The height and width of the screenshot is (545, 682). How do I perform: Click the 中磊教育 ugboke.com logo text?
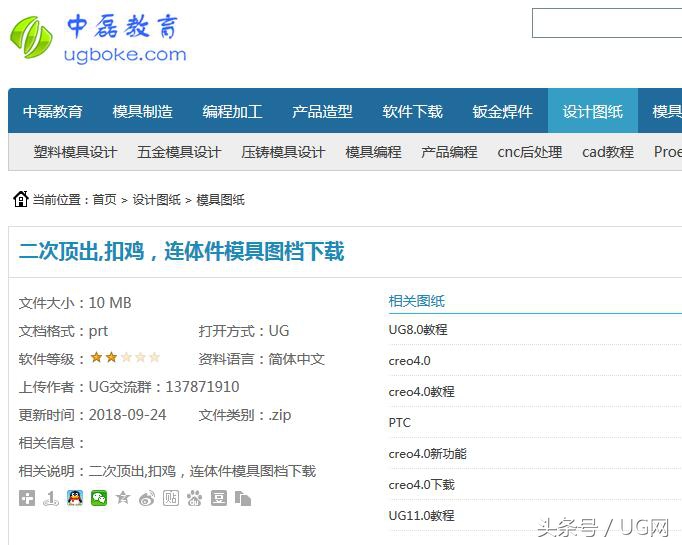pyautogui.click(x=125, y=39)
